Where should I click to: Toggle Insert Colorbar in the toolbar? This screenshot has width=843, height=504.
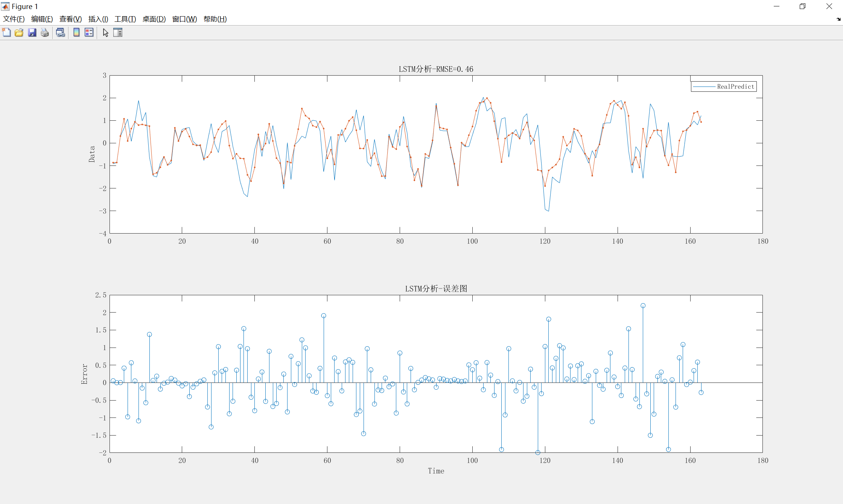tap(76, 33)
